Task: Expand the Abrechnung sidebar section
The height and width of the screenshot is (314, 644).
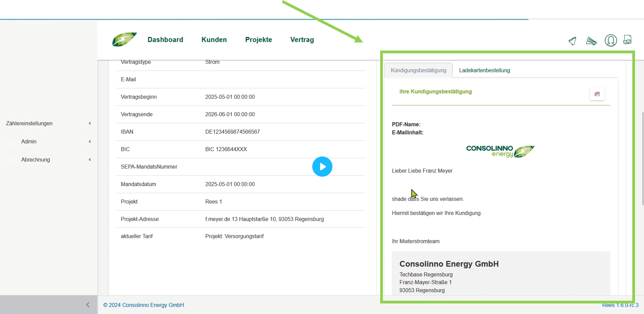Action: [90, 159]
